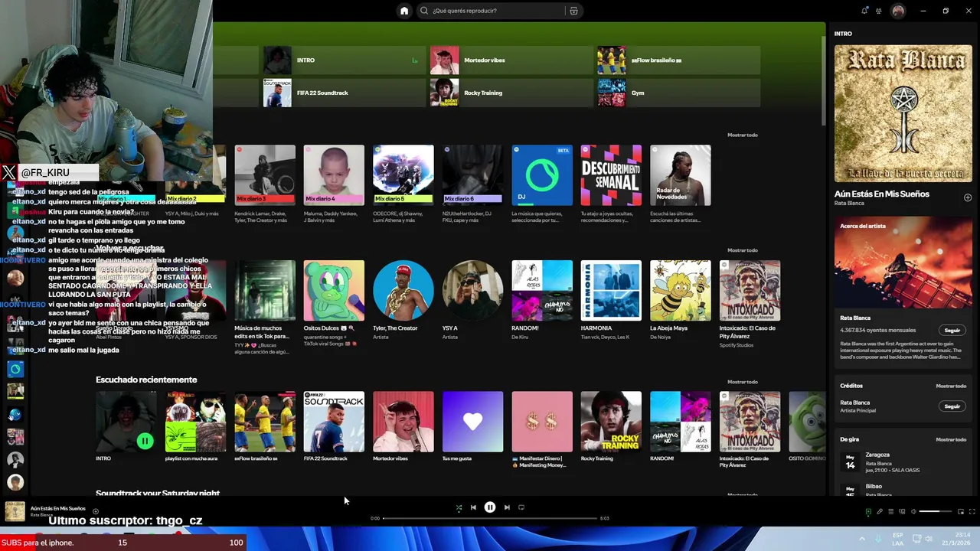Skip to the previous track
The width and height of the screenshot is (980, 551).
[x=473, y=507]
